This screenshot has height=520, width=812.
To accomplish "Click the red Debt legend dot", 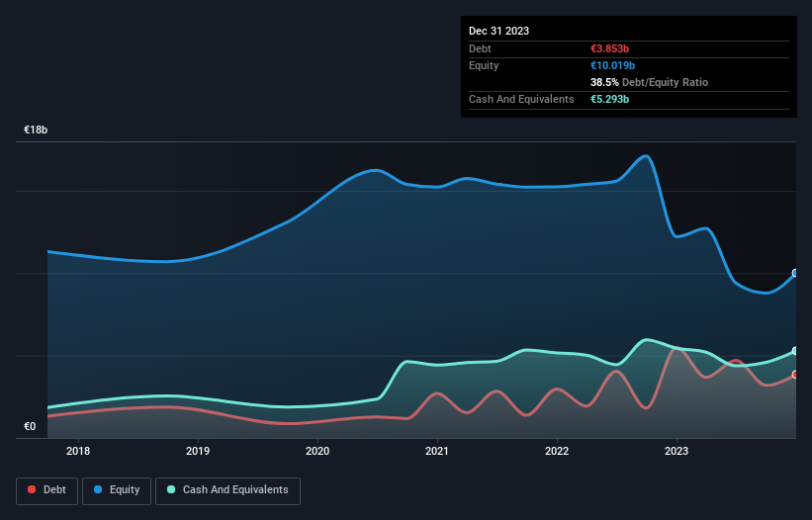I will tap(32, 489).
